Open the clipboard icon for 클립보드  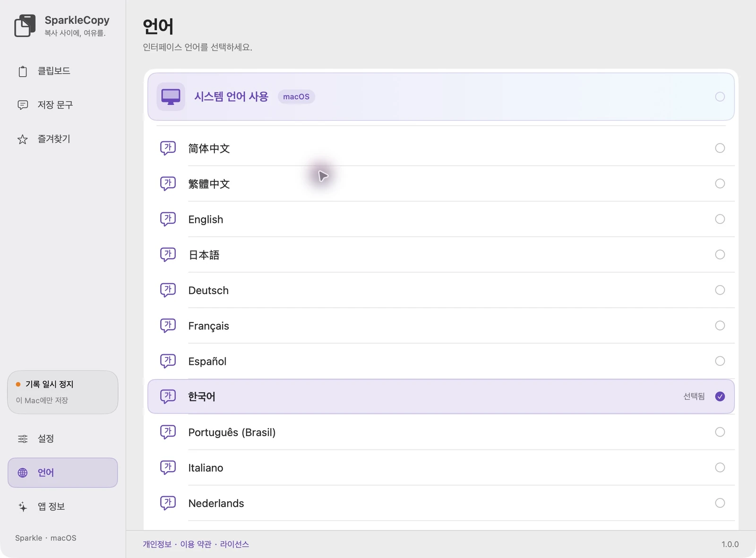pyautogui.click(x=23, y=71)
